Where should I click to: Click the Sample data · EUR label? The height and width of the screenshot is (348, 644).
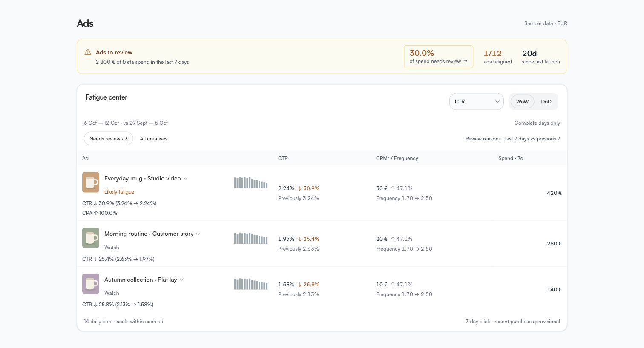click(x=546, y=23)
